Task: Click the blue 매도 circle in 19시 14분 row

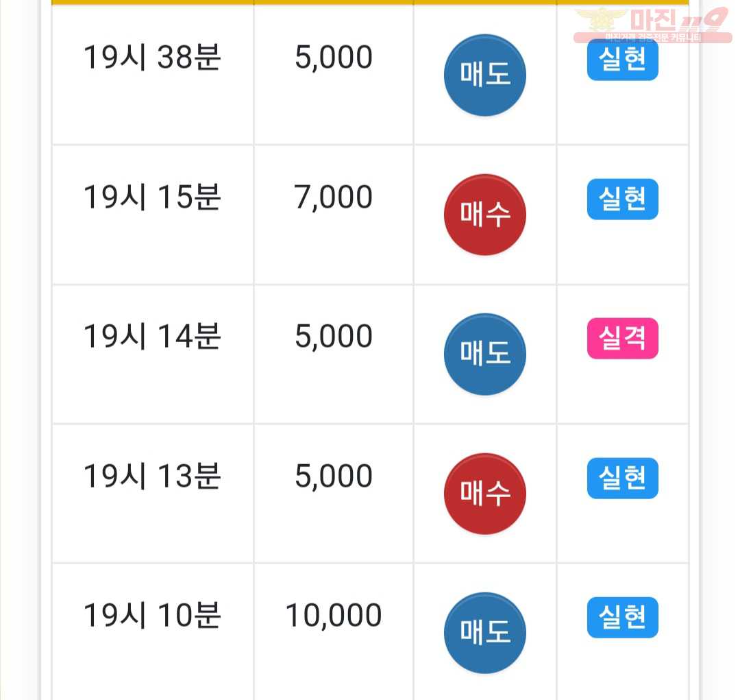Action: pos(484,354)
